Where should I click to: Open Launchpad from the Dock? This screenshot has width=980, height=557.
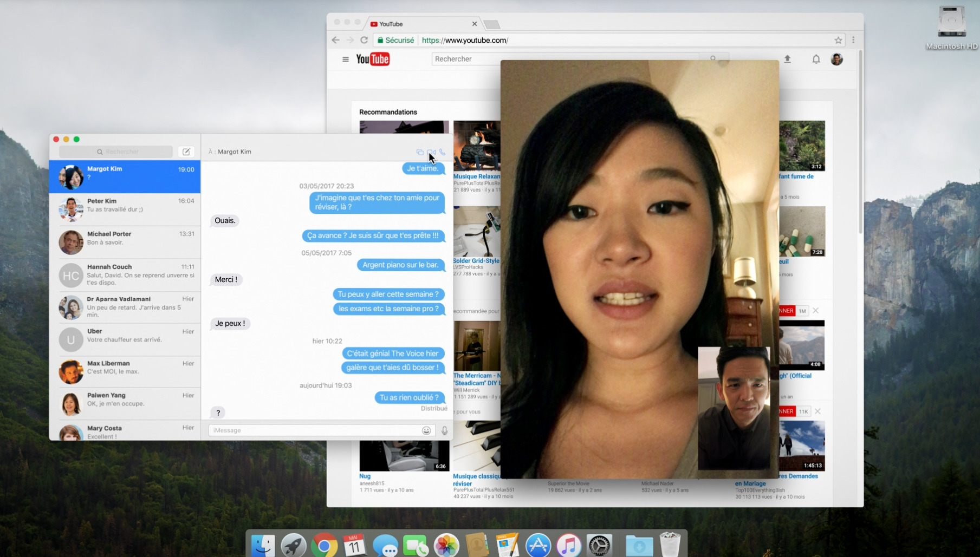point(294,545)
